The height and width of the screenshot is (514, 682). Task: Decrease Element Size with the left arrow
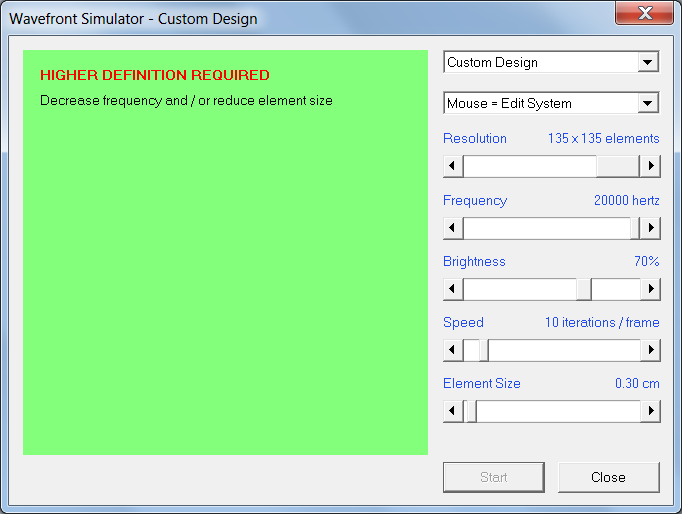pos(453,411)
